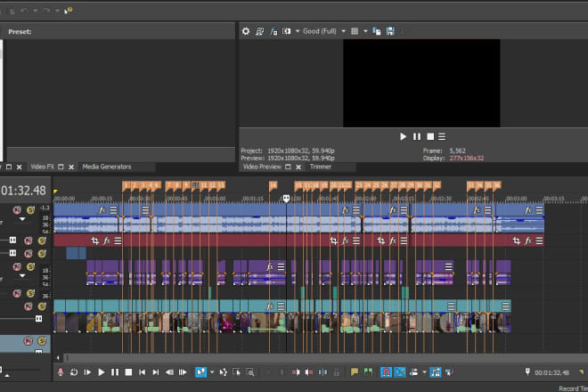The height and width of the screenshot is (392, 588).
Task: Play timeline from the transport bar
Action: pos(101,372)
